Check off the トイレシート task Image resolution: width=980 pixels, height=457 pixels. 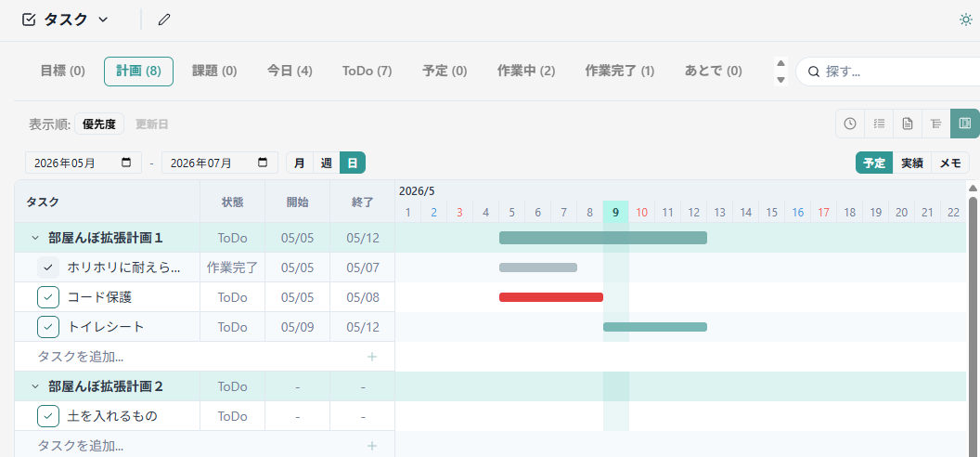(48, 327)
